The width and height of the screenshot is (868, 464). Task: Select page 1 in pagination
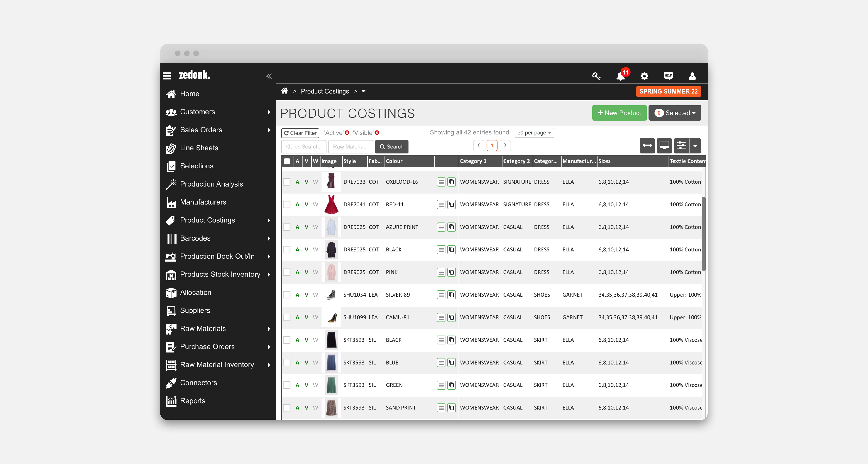pos(492,146)
